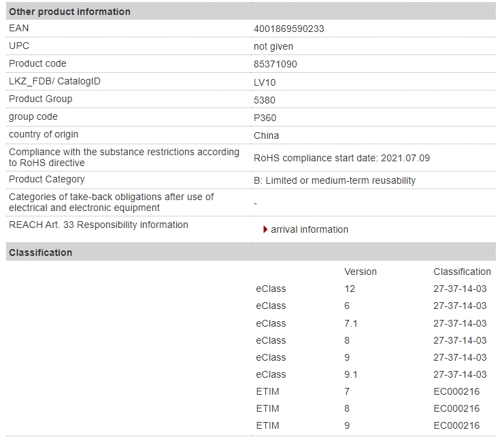The image size is (504, 441).
Task: Select the ETIM version 7 classification code
Action: pos(456,391)
